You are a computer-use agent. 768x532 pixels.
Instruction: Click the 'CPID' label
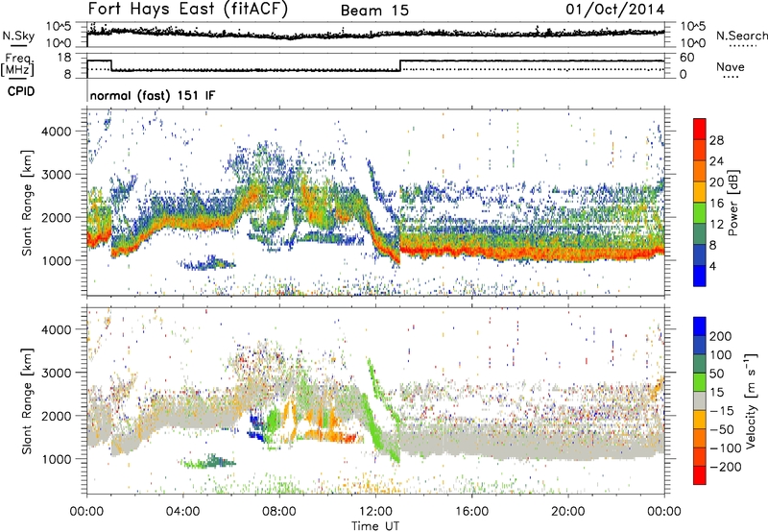[21, 91]
